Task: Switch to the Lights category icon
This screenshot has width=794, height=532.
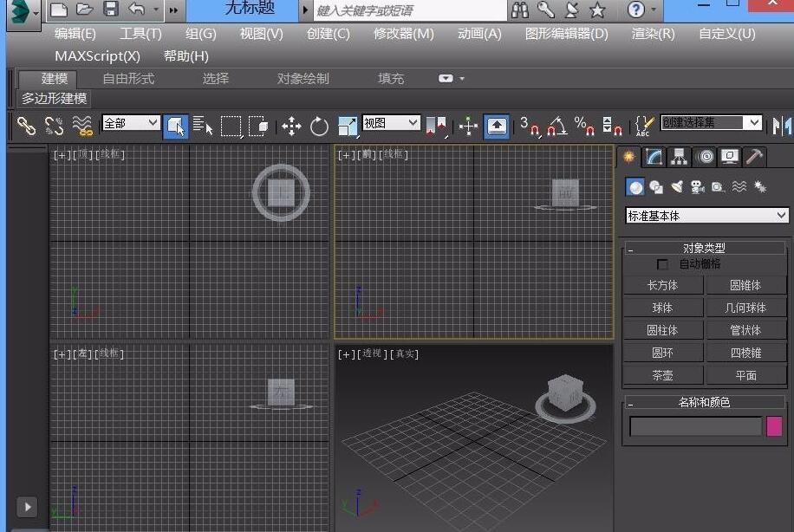Action: tap(677, 187)
